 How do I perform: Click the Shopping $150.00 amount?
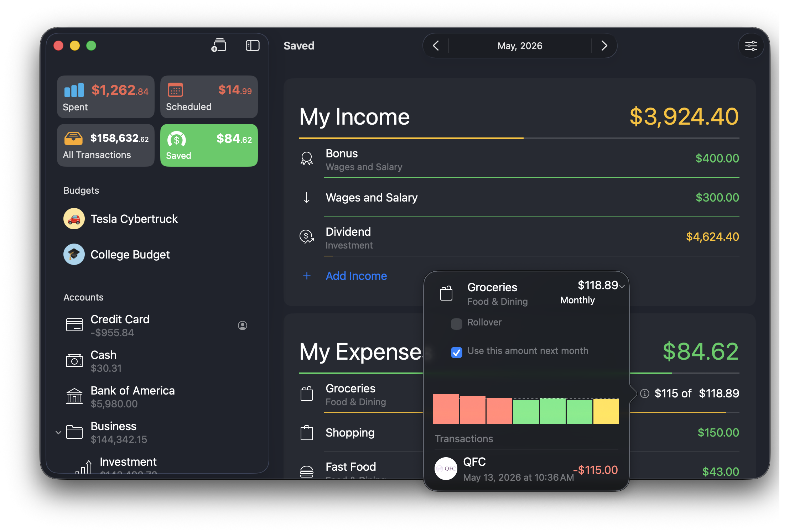tap(718, 433)
